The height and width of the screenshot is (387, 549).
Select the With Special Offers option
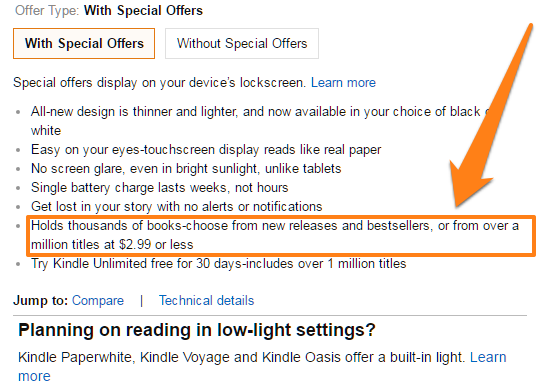click(84, 43)
